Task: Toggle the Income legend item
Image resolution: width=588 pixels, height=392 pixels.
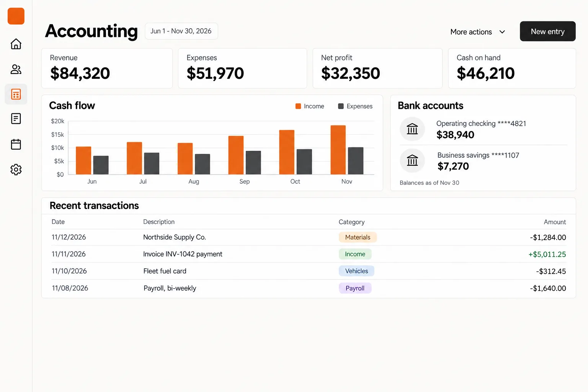Action: 310,106
